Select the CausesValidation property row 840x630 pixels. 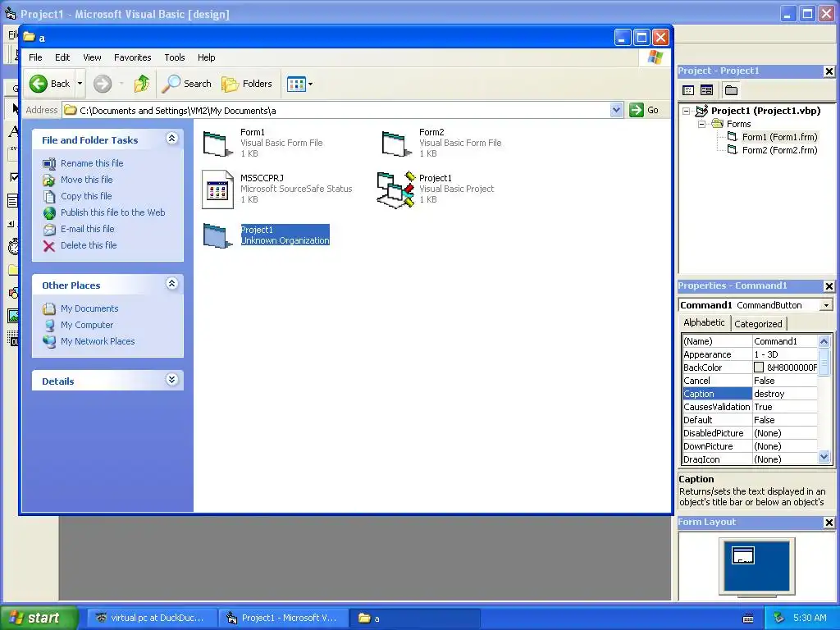point(750,407)
